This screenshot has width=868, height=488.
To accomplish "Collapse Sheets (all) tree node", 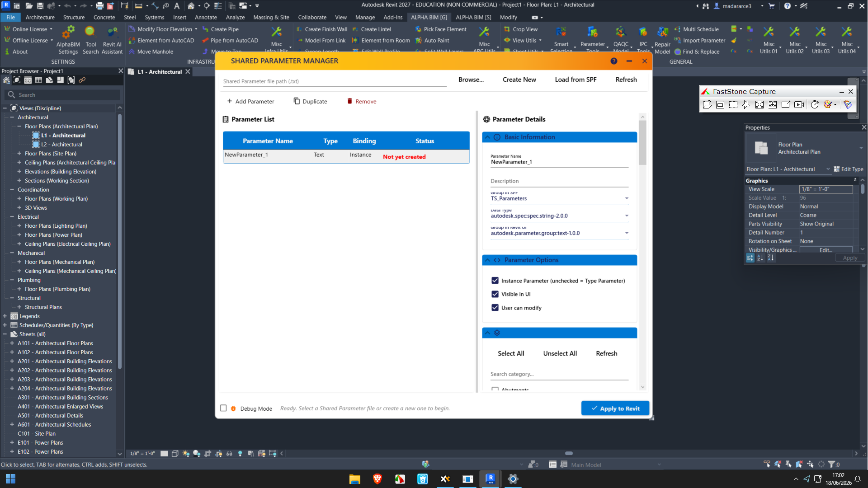I will pos(5,334).
